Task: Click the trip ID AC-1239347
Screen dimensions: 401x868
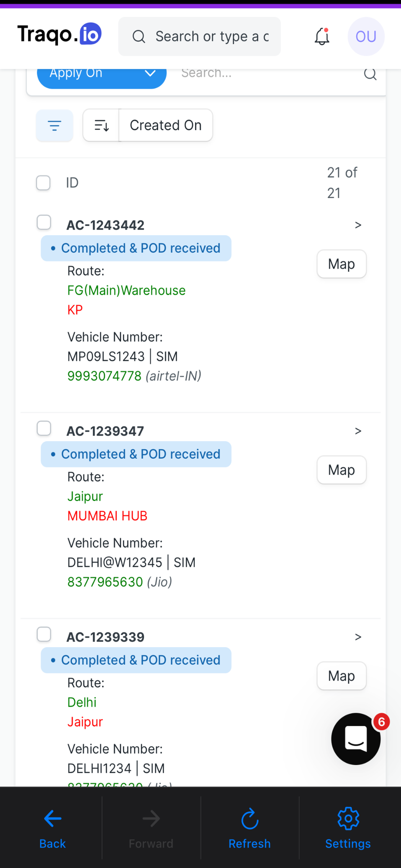Action: click(105, 431)
